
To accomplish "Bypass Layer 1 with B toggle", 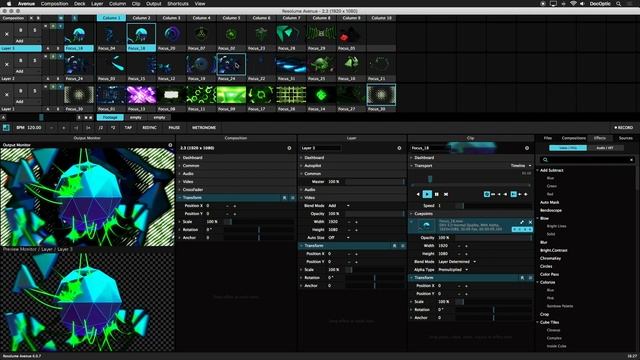I will click(21, 91).
